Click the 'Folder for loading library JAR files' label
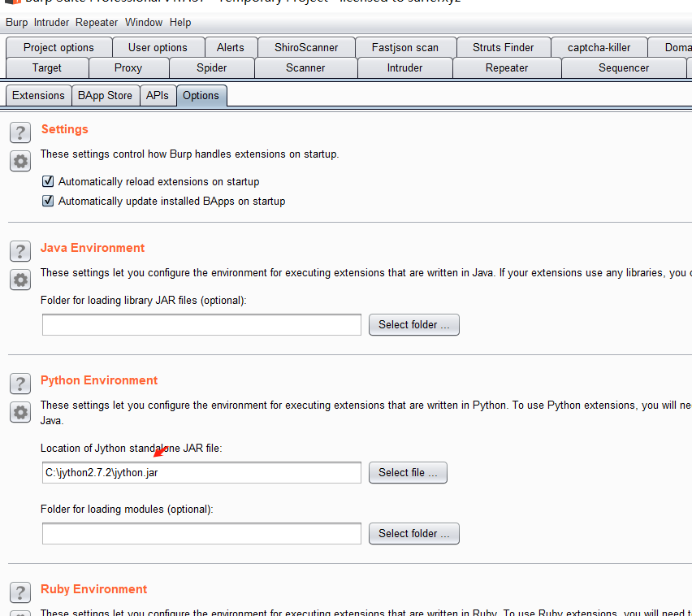Image resolution: width=692 pixels, height=616 pixels. coord(144,300)
